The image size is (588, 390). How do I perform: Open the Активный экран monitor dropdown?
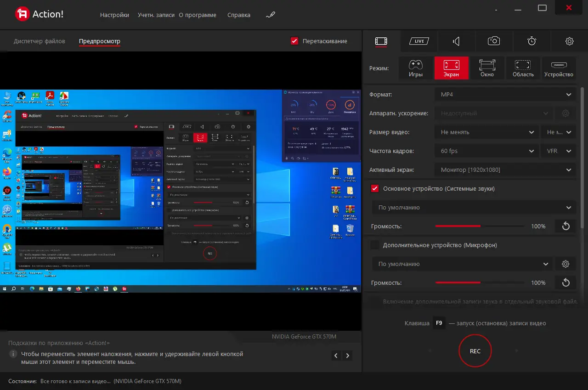coord(504,170)
